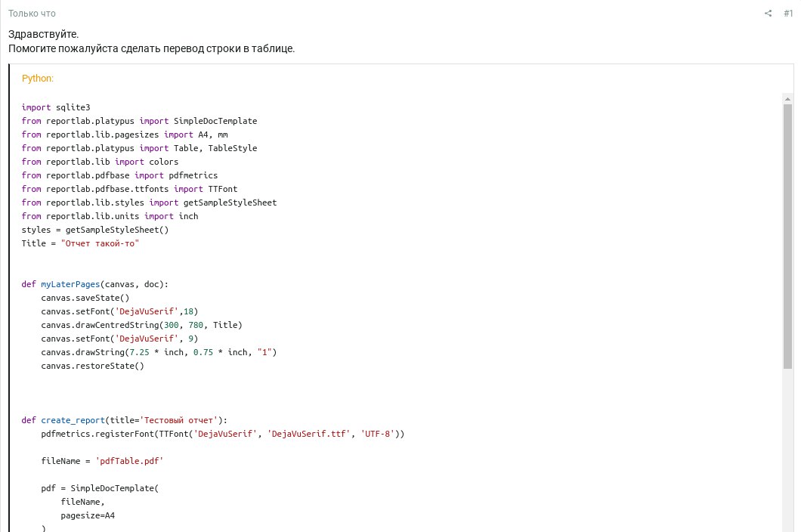Click the 'Здравствуйте.' greeting text

click(x=43, y=34)
